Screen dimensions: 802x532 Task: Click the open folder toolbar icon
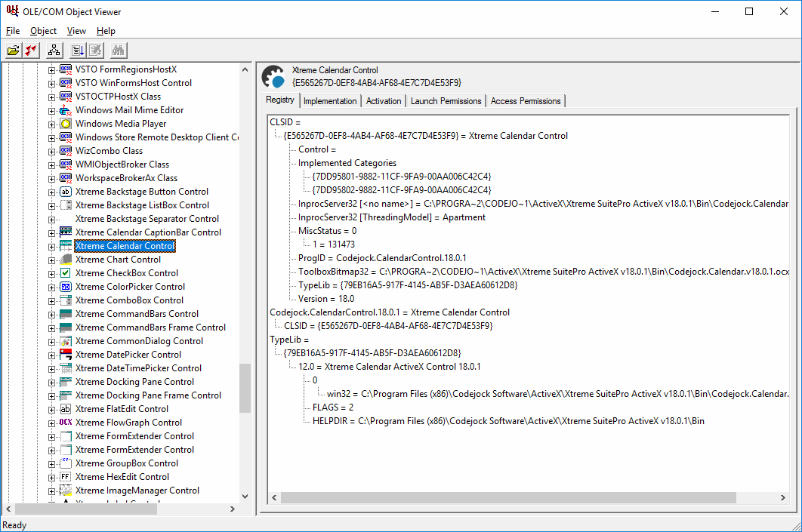[14, 50]
